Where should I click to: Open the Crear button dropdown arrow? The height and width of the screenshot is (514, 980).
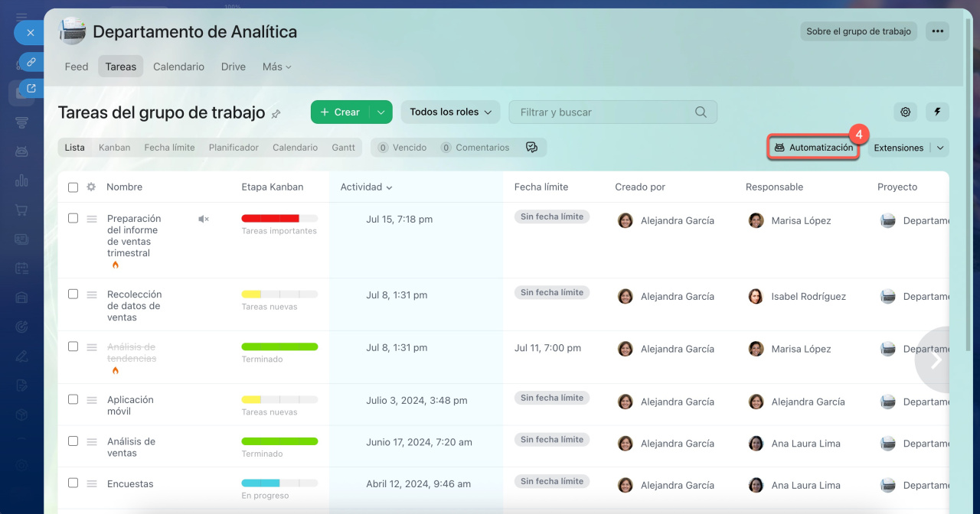click(381, 112)
